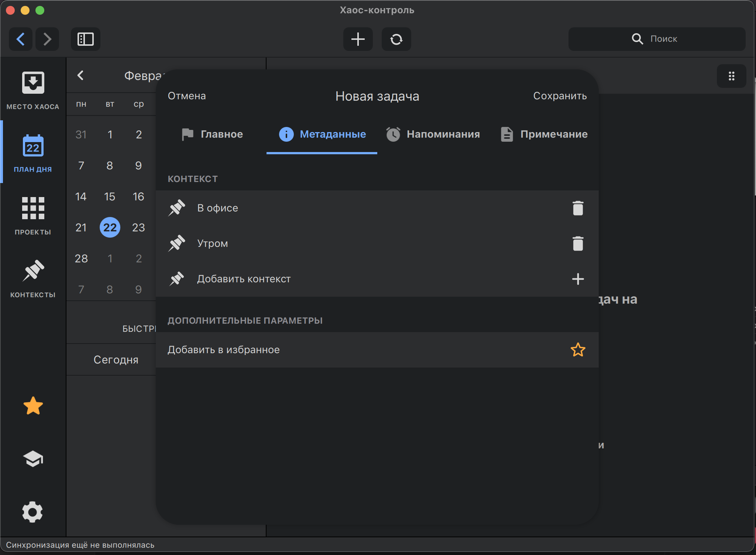Click Отмена to cancel new task
The height and width of the screenshot is (555, 756).
[x=187, y=96]
